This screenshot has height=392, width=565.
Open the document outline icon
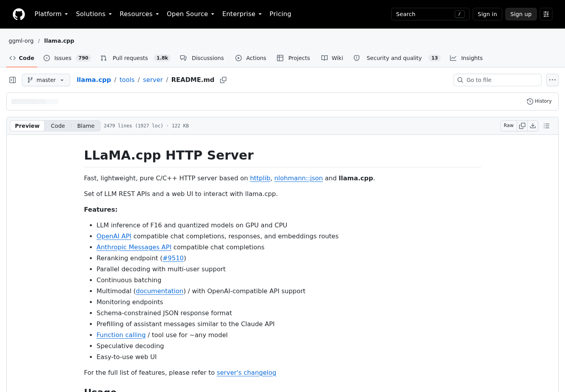point(547,126)
